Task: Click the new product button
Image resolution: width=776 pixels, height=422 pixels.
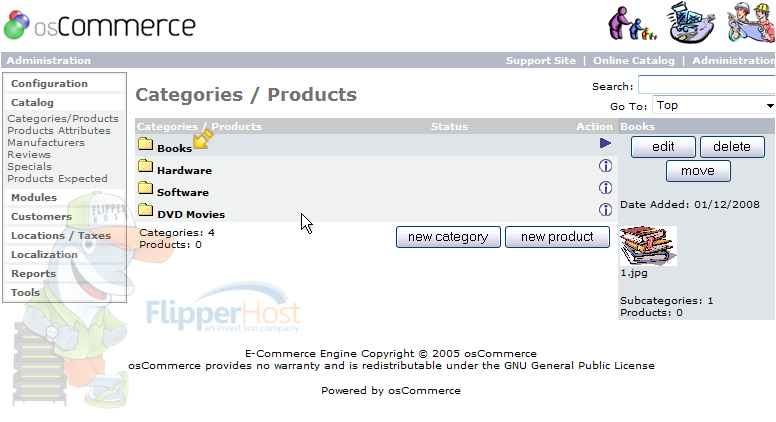Action: [557, 237]
